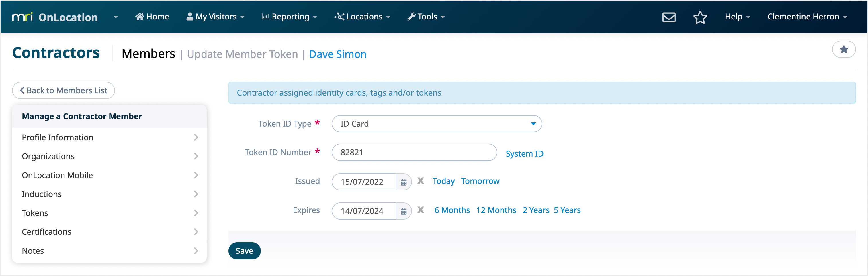Clear the Expires date with X
The height and width of the screenshot is (276, 868).
421,210
